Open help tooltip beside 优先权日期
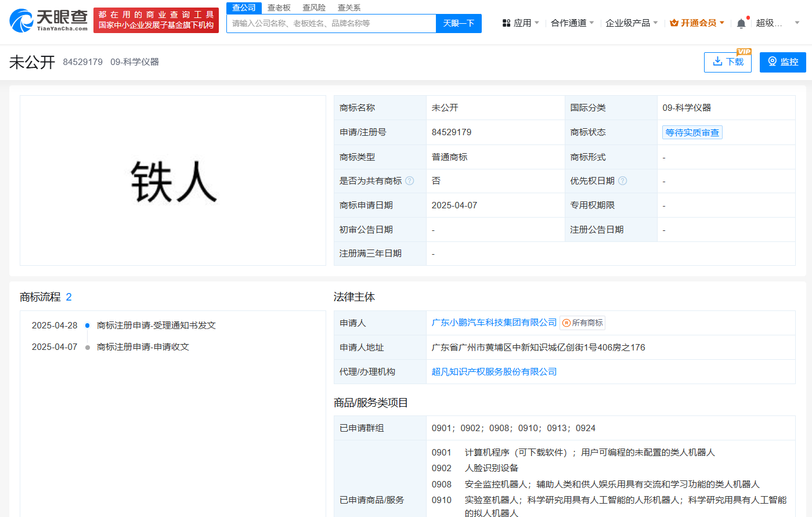This screenshot has width=812, height=517. 622,180
